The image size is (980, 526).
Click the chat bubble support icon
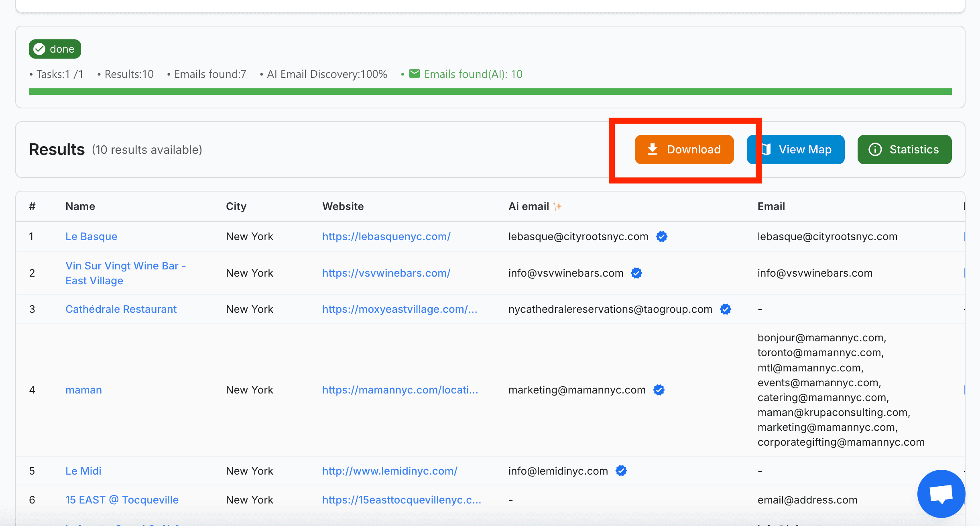(941, 494)
